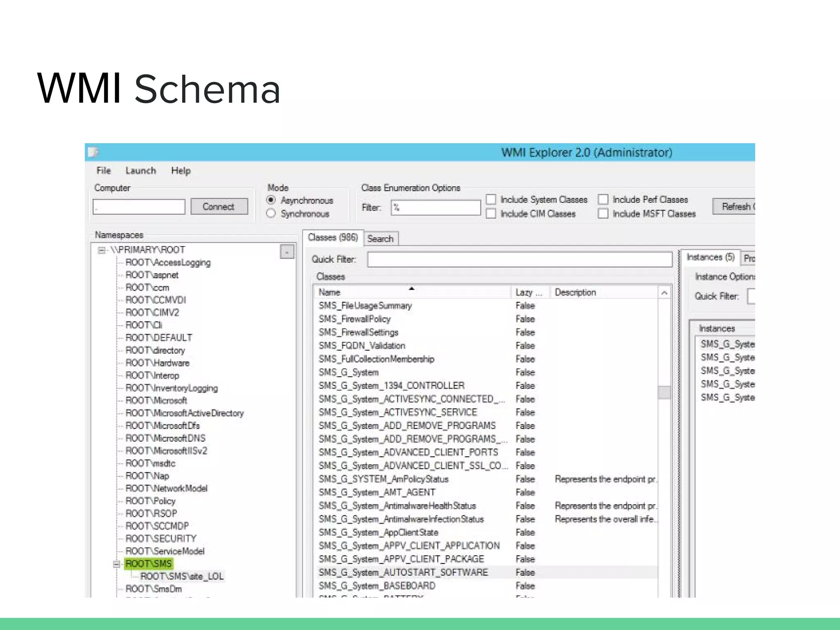Click the WMI Explorer title bar app icon
Viewport: 840px width, 630px height.
tap(93, 152)
